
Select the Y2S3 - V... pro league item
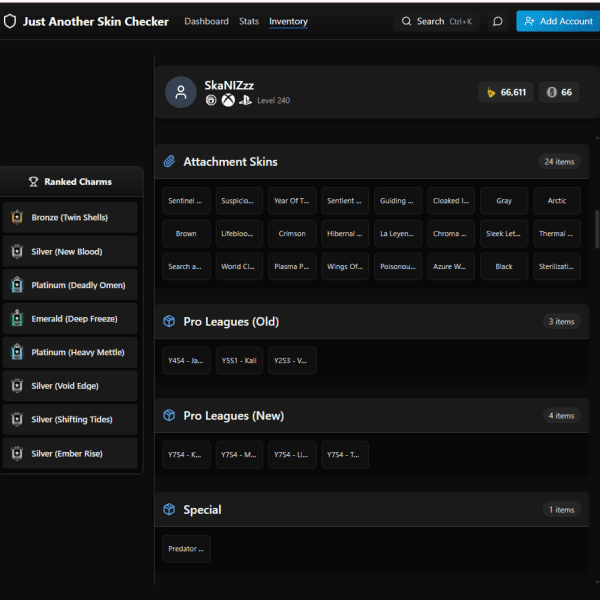292,360
